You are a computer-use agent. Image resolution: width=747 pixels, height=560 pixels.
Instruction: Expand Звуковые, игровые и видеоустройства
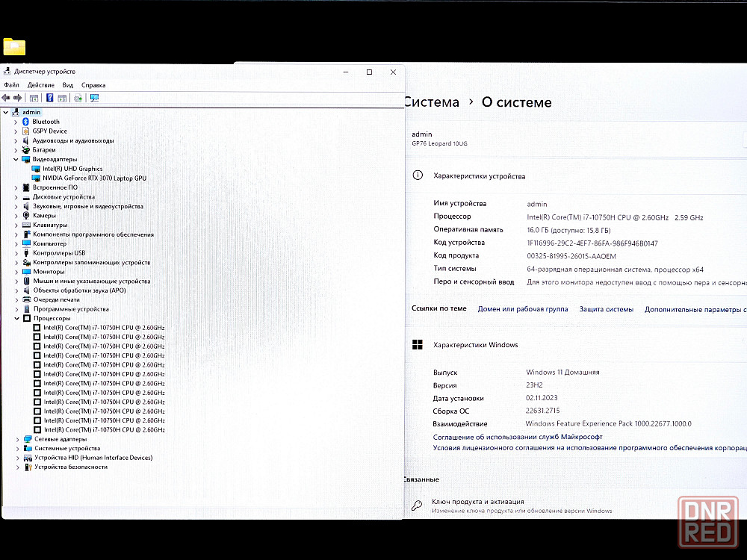pos(16,207)
